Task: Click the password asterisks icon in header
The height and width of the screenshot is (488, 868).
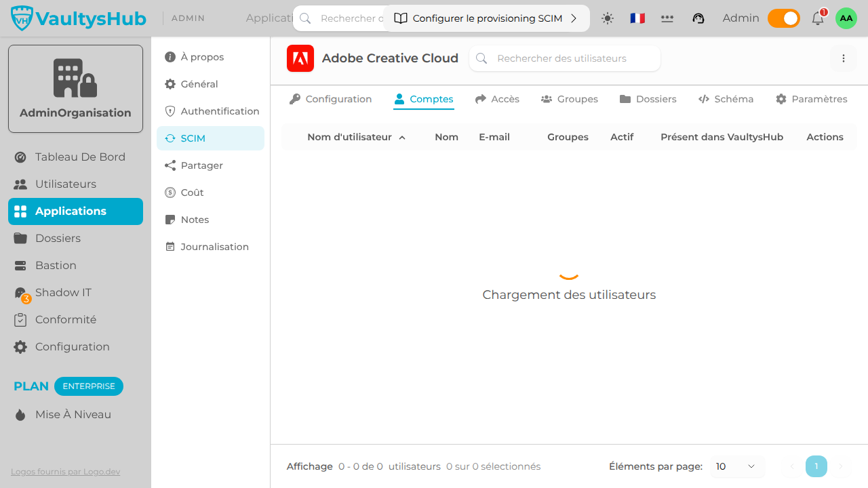Action: [667, 18]
